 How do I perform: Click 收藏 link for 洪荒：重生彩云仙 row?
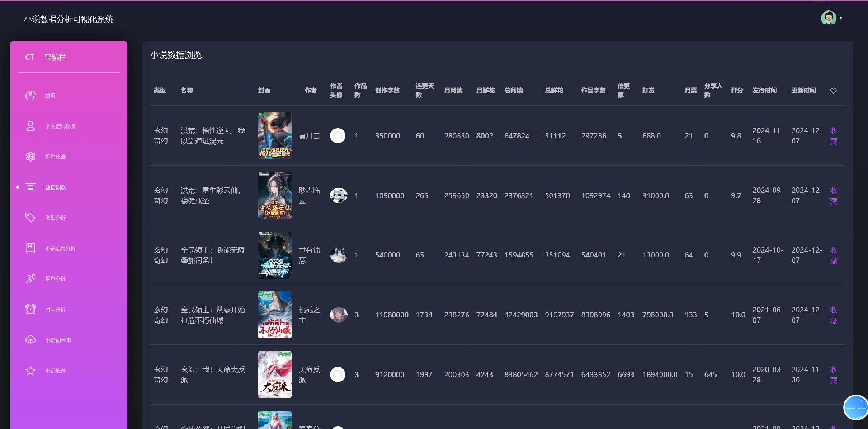click(834, 195)
